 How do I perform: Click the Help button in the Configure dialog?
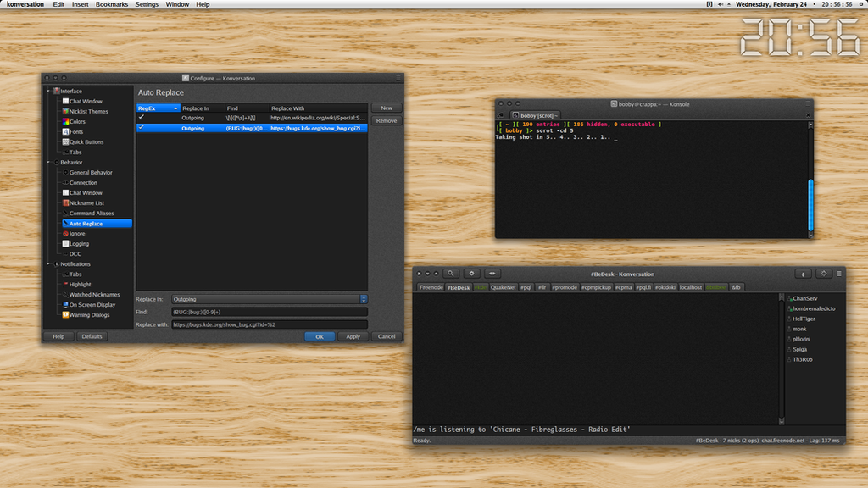click(x=58, y=336)
